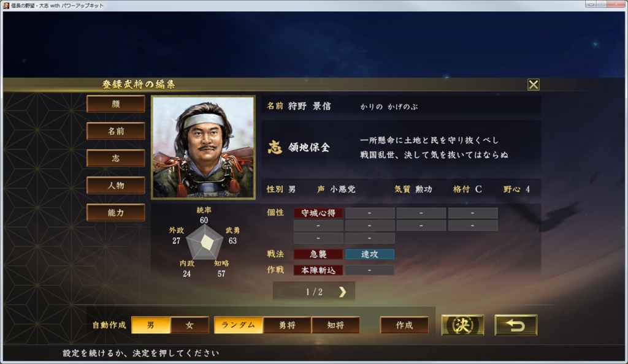Open the 名前 name editing menu
628x364 pixels.
[116, 131]
